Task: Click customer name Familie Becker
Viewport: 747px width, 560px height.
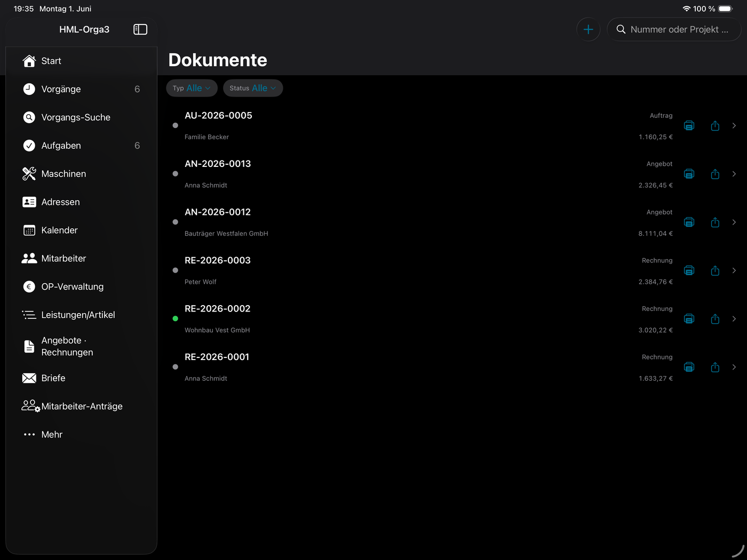Action: click(x=206, y=137)
